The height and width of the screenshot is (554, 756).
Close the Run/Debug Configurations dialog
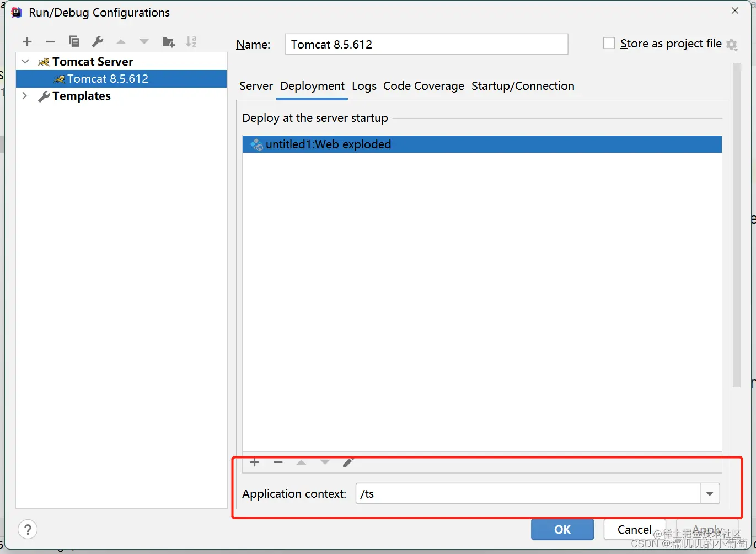[x=734, y=11]
